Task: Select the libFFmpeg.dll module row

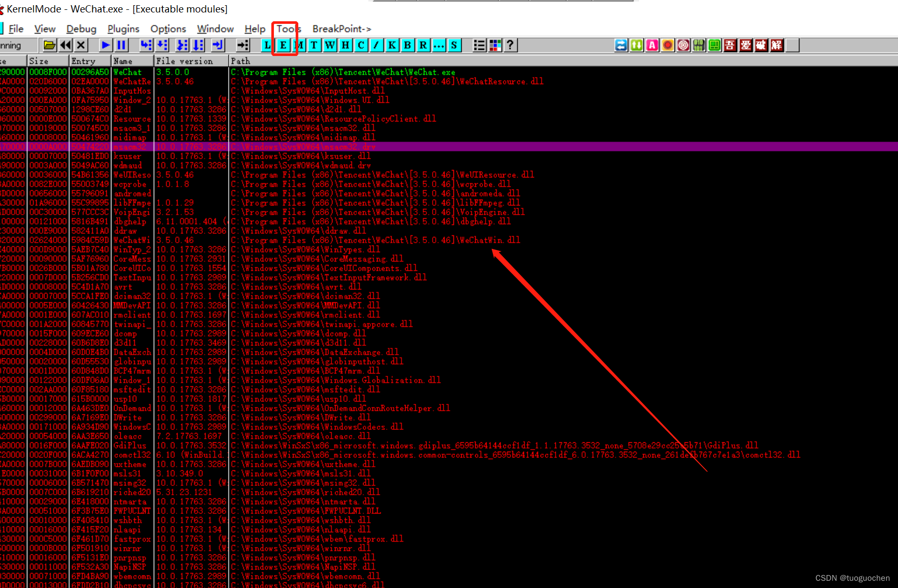Action: point(449,203)
